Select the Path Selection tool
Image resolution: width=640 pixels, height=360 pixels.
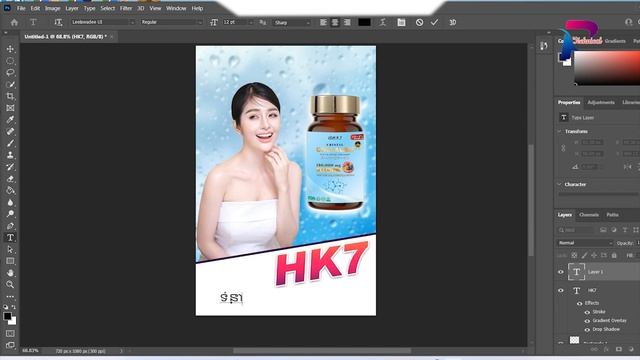click(10, 249)
